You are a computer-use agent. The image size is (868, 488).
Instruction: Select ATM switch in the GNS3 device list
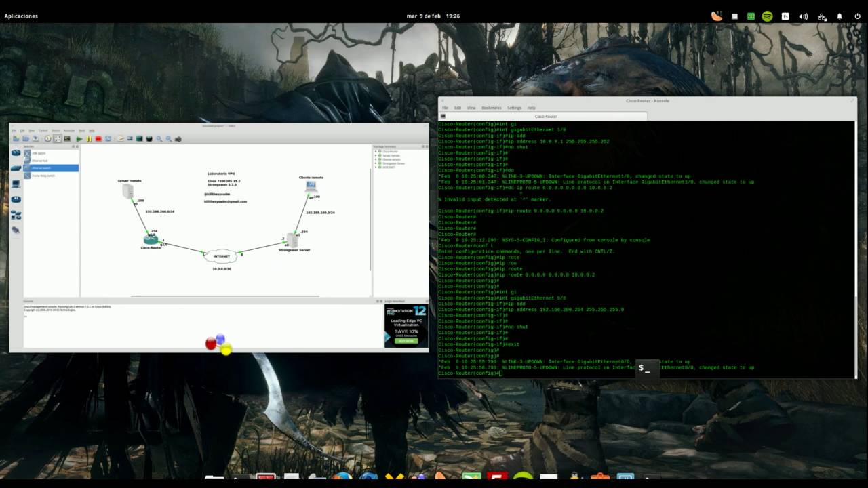coord(51,153)
